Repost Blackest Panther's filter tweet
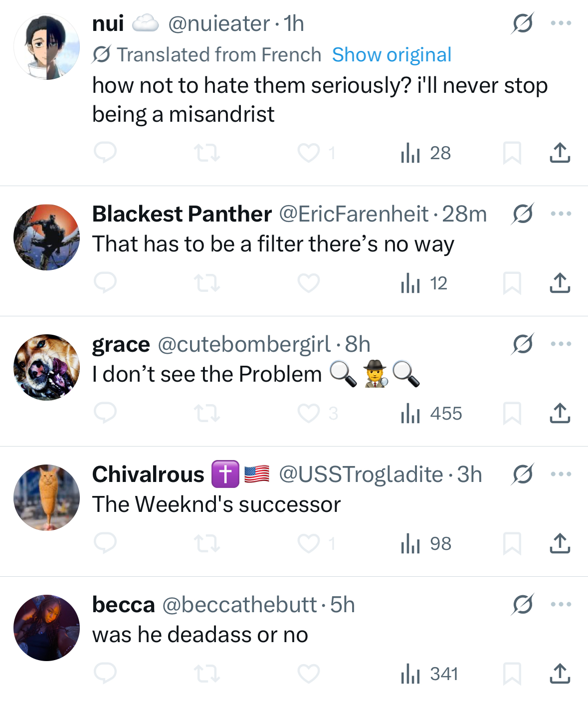 (207, 283)
